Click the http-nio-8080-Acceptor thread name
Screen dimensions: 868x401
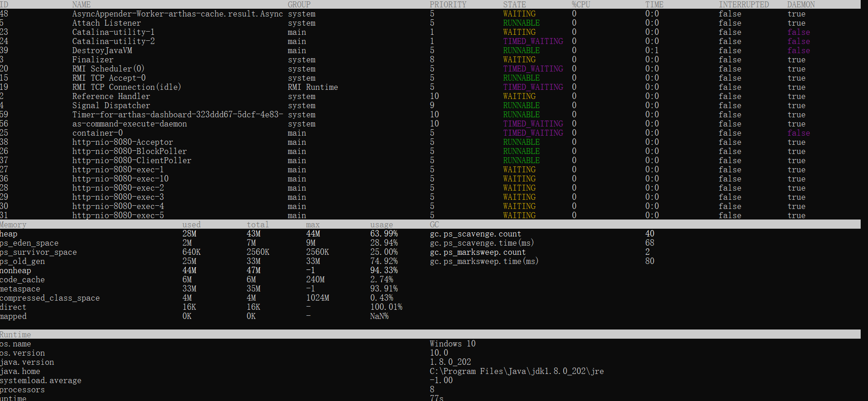(x=122, y=142)
